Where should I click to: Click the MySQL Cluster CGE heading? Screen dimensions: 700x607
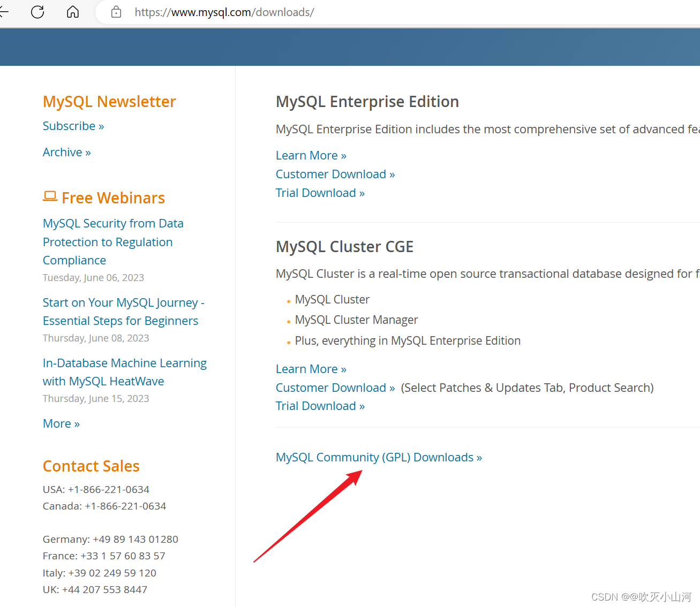(344, 247)
